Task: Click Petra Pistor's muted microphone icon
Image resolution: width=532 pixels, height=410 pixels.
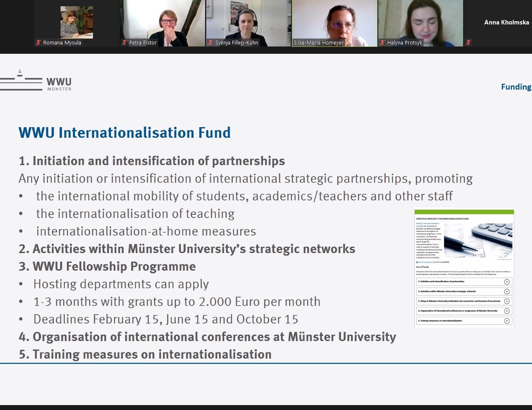Action: tap(124, 42)
